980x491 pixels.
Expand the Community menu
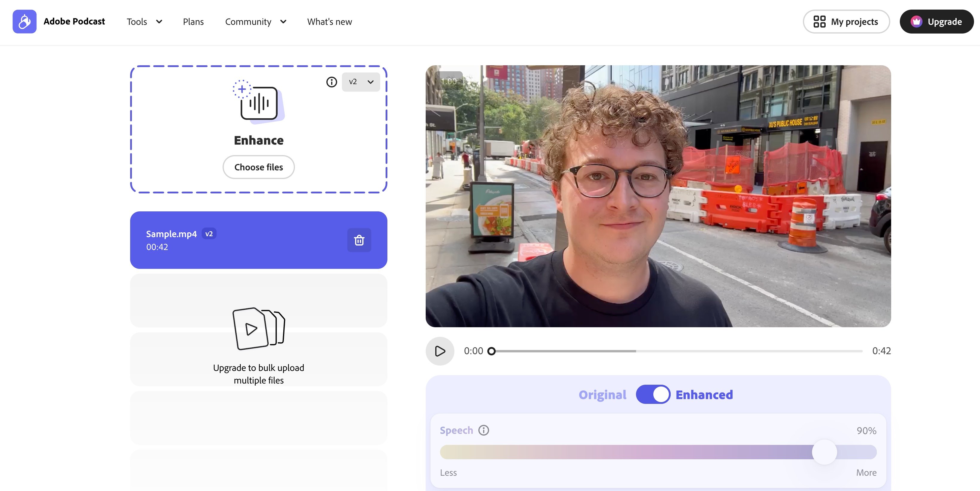(255, 22)
